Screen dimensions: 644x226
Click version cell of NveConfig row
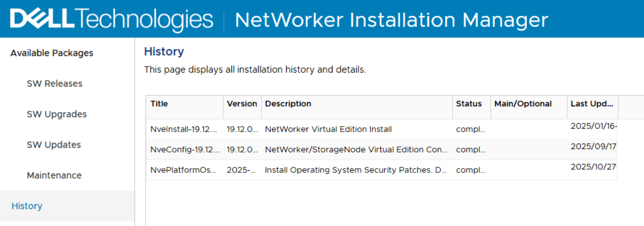tap(242, 150)
